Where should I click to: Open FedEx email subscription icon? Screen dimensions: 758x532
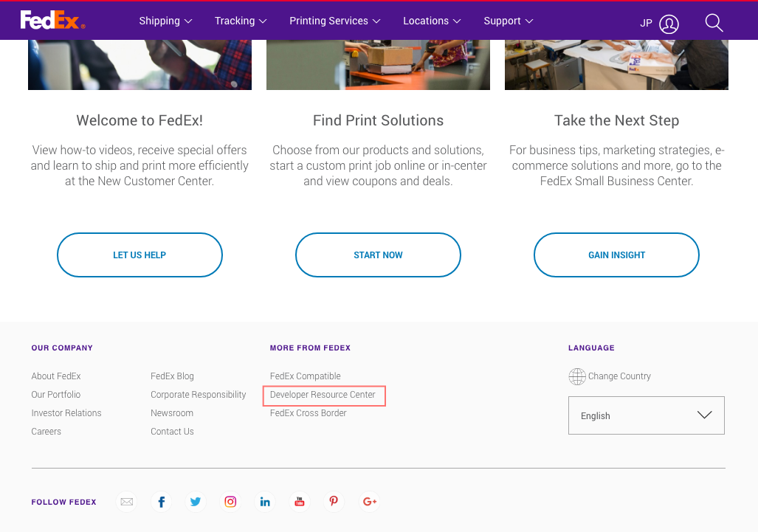pyautogui.click(x=127, y=502)
